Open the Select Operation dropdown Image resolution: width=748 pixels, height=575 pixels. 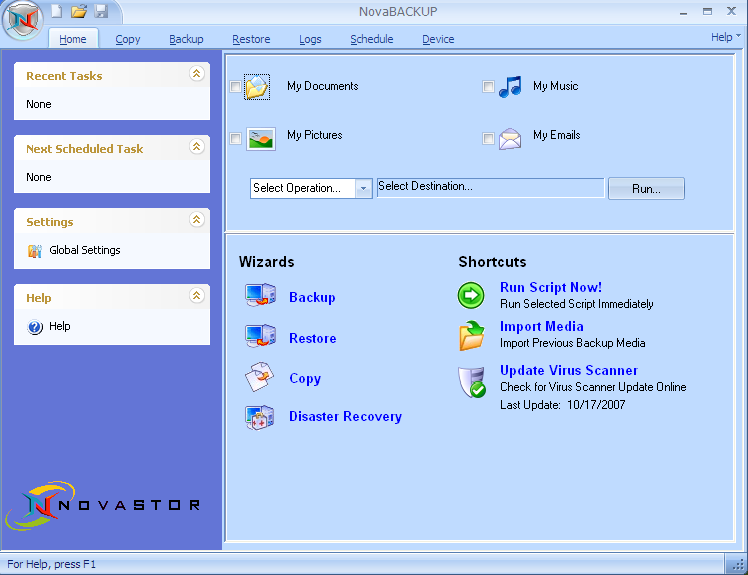pyautogui.click(x=364, y=188)
